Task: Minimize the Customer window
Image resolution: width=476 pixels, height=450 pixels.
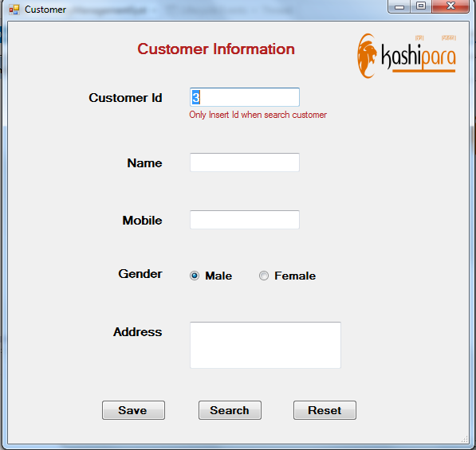Action: [x=399, y=6]
